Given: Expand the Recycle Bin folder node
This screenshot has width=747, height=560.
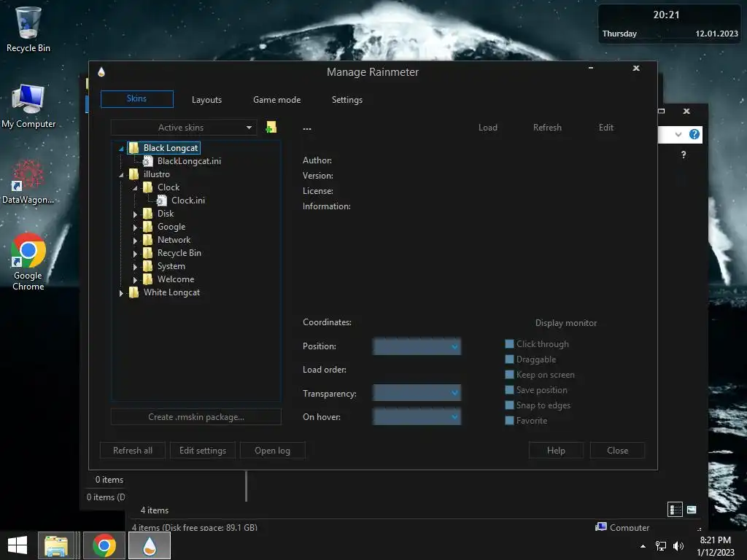Looking at the screenshot, I should (x=135, y=254).
